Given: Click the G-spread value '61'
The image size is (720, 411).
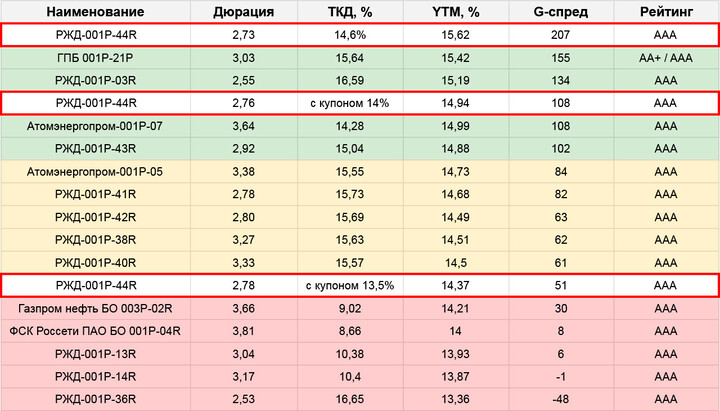Looking at the screenshot, I should click(561, 263).
